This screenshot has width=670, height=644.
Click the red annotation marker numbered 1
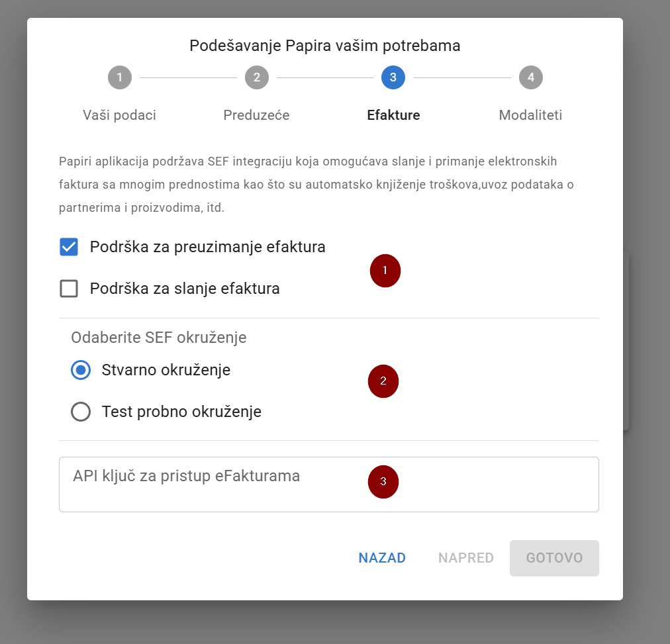[x=385, y=271]
